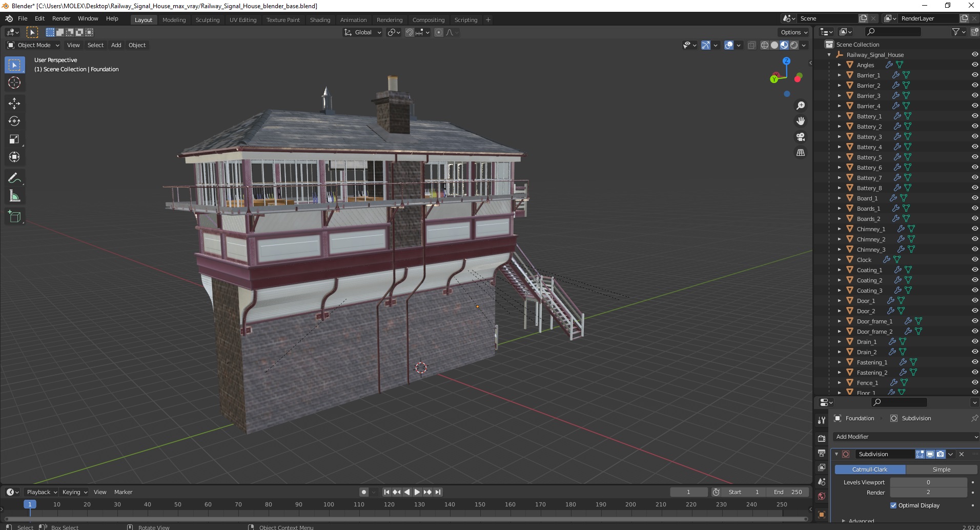Screen dimensions: 980x530
Task: Click the current frame number field
Action: point(688,492)
